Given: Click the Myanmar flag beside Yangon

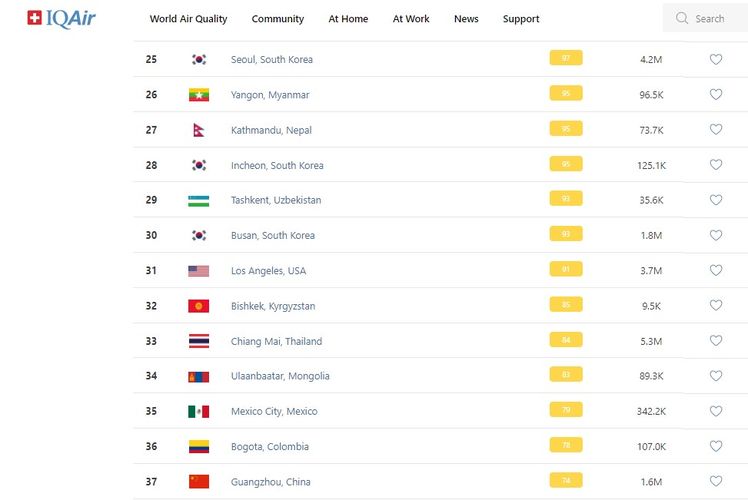Looking at the screenshot, I should (199, 95).
